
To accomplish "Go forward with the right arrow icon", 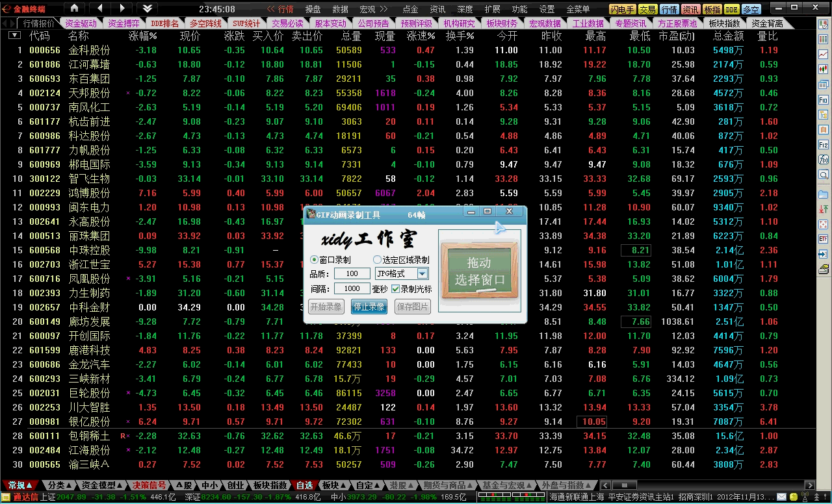I will [x=122, y=8].
